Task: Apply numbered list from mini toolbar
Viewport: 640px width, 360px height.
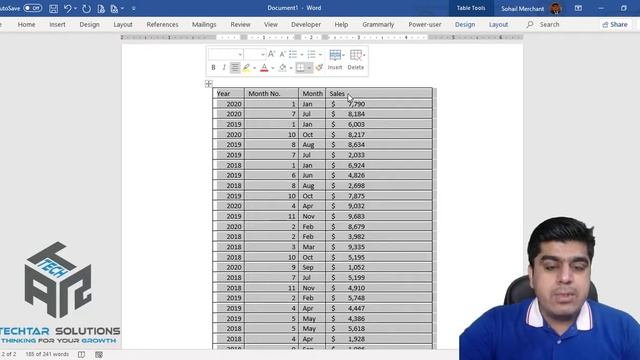Action: click(x=311, y=54)
